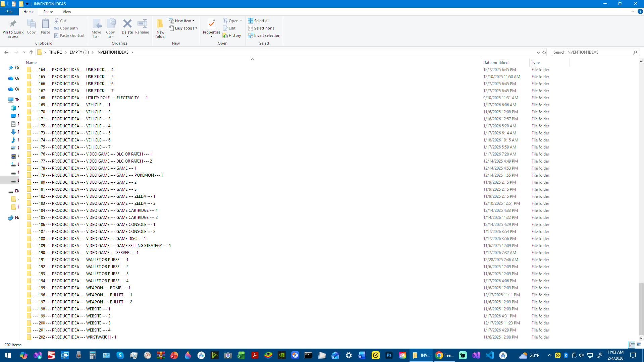Click the refresh icon next to the address bar
This screenshot has width=644, height=362.
tap(544, 52)
